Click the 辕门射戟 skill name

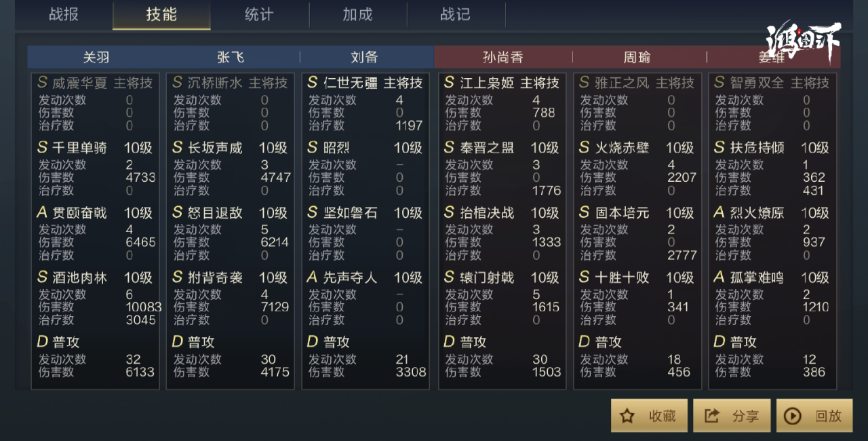[x=487, y=277]
